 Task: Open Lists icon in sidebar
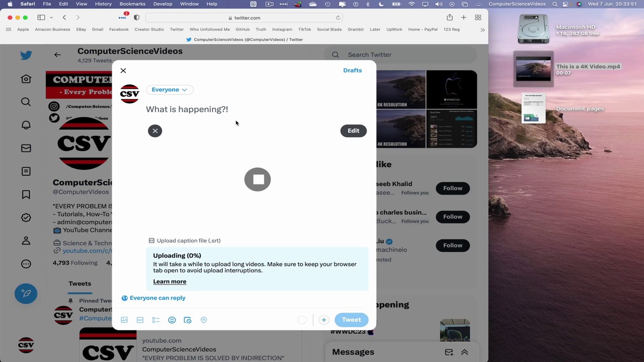tap(26, 171)
